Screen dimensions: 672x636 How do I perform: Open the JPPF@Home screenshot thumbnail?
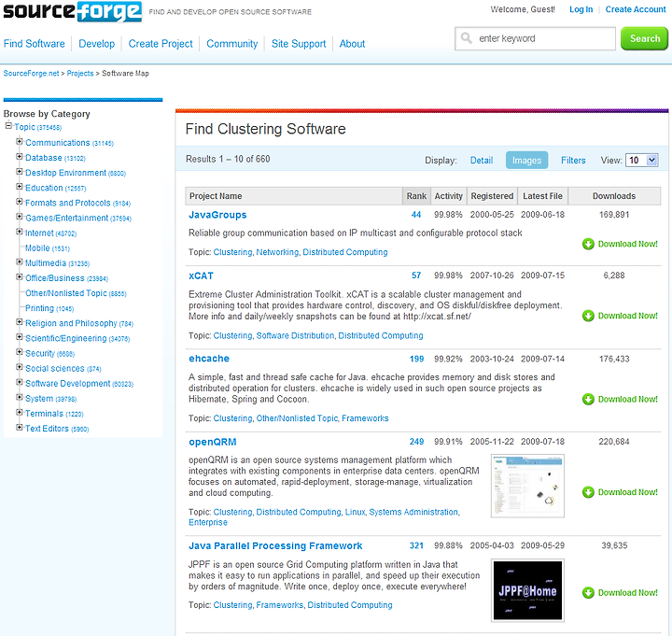coord(527,590)
